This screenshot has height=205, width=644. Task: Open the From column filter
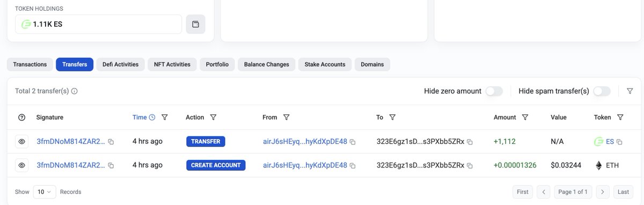coord(286,118)
